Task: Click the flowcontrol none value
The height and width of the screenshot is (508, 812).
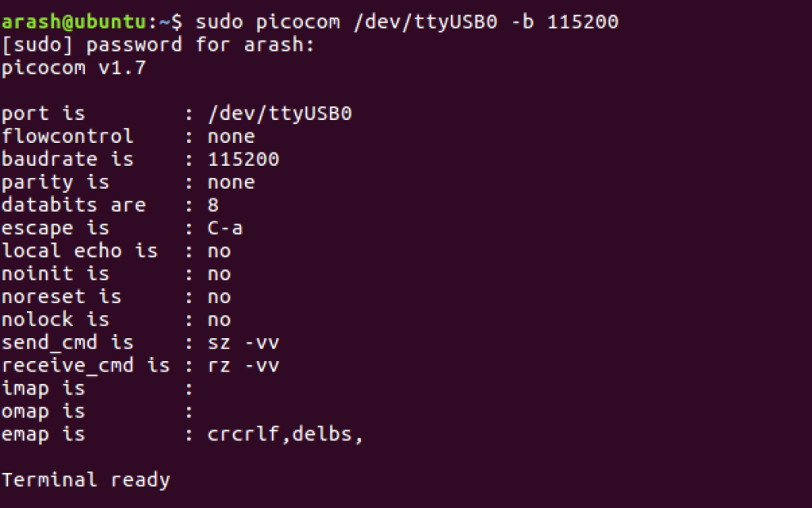Action: [231, 137]
